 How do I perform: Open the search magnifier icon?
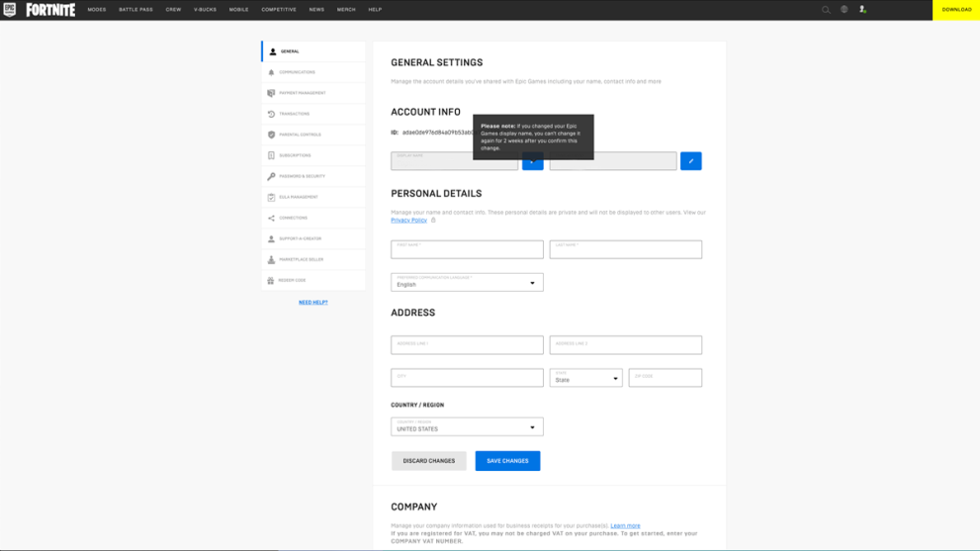(826, 9)
